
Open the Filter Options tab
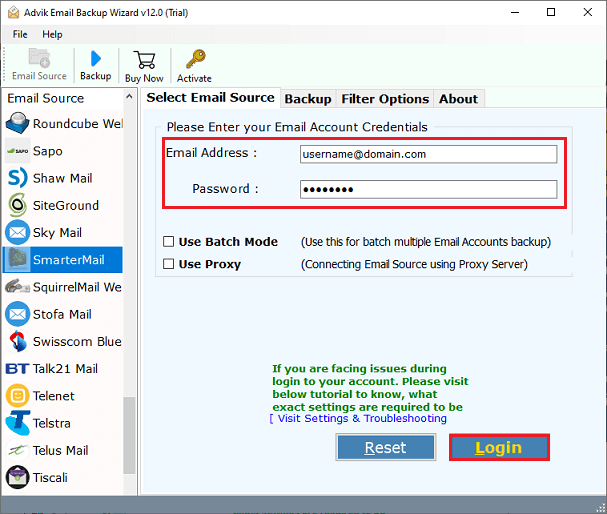pyautogui.click(x=385, y=99)
